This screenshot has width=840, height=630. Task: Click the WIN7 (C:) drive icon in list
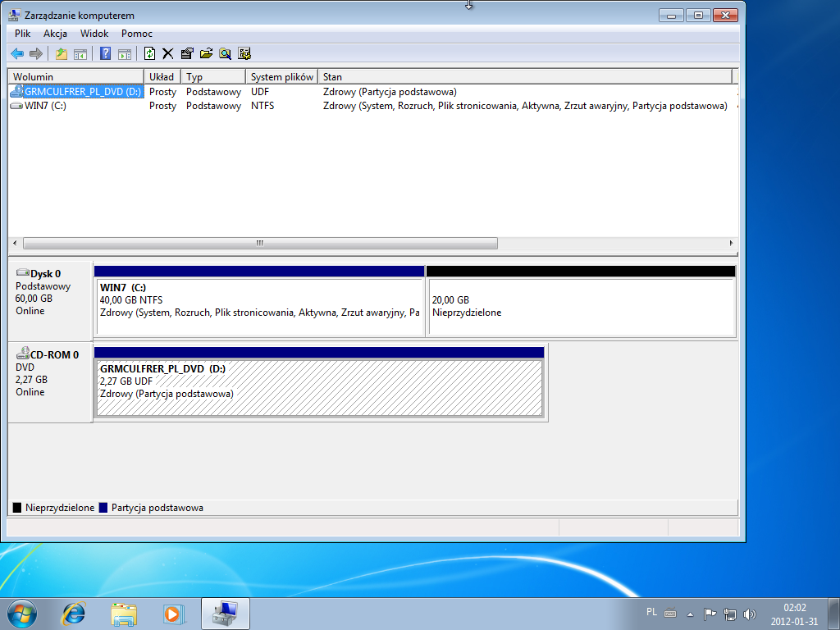click(16, 106)
